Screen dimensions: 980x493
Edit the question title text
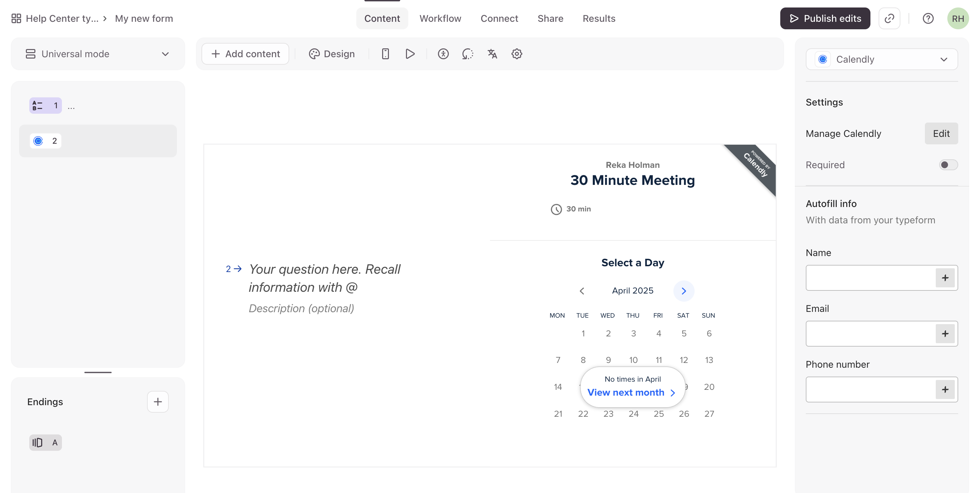click(325, 278)
